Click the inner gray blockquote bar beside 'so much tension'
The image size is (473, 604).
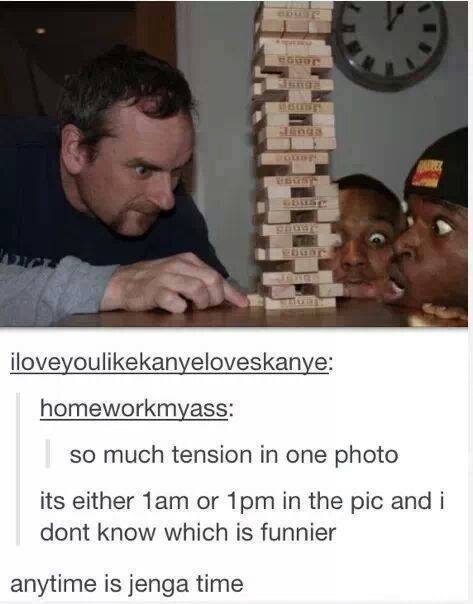(48, 454)
